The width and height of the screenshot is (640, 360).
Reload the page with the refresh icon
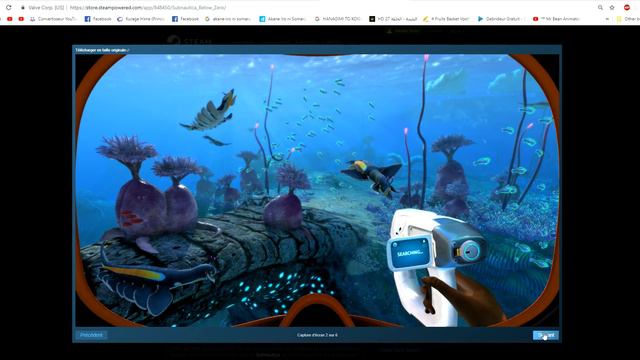(x=9, y=7)
